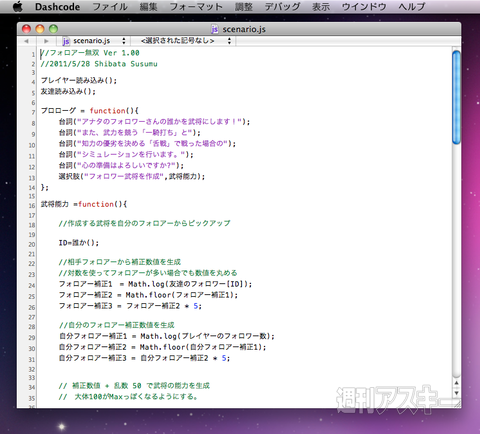Click the 'プレイヤー読み込み();' line
This screenshot has width=480, height=434.
tap(79, 80)
